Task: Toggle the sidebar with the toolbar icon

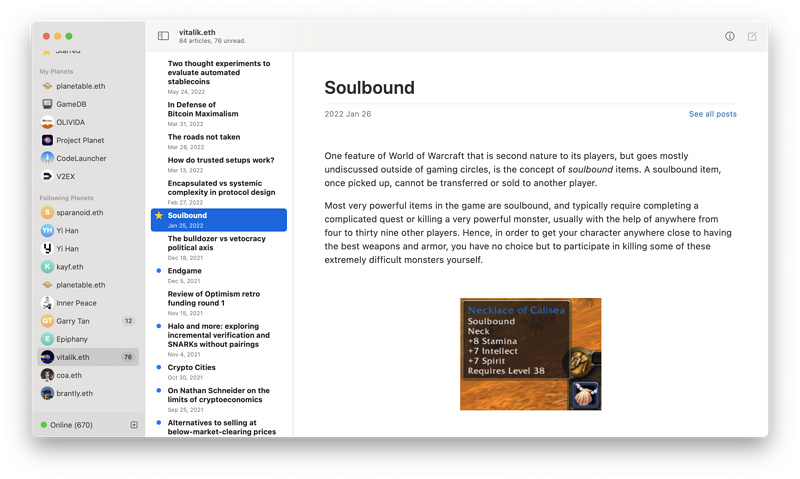Action: click(163, 36)
